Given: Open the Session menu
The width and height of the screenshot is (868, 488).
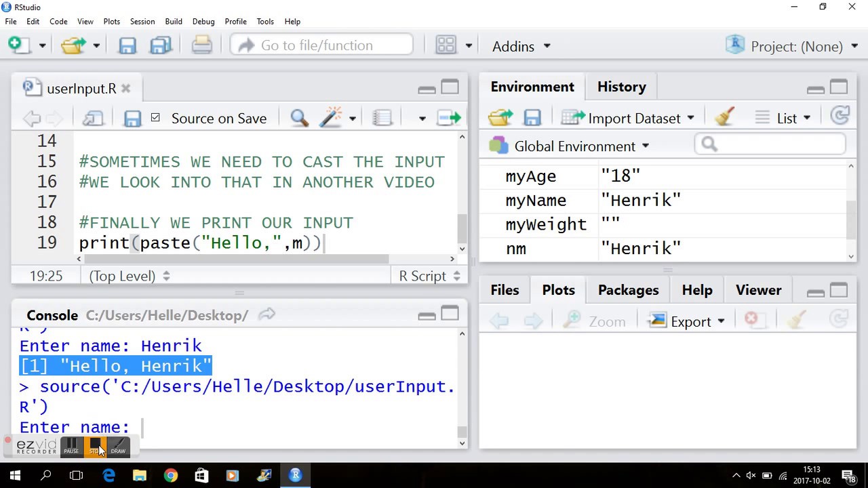Looking at the screenshot, I should pyautogui.click(x=142, y=21).
